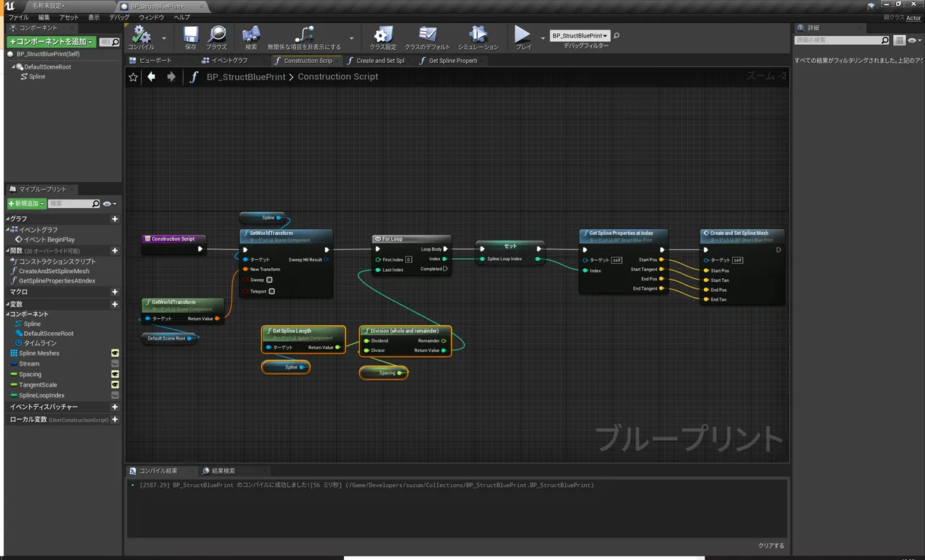Toggle Spacing variable visibility eye
The height and width of the screenshot is (560, 925).
(x=115, y=374)
